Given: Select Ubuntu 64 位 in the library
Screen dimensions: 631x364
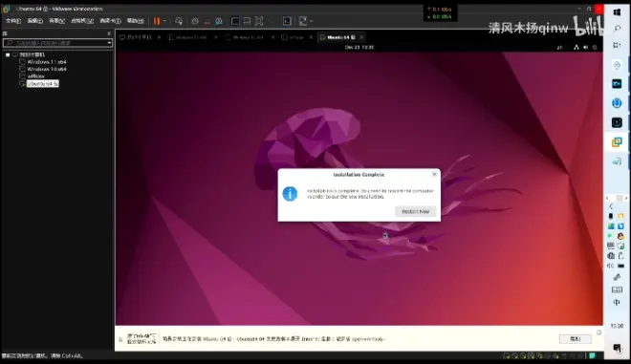Looking at the screenshot, I should coord(43,84).
